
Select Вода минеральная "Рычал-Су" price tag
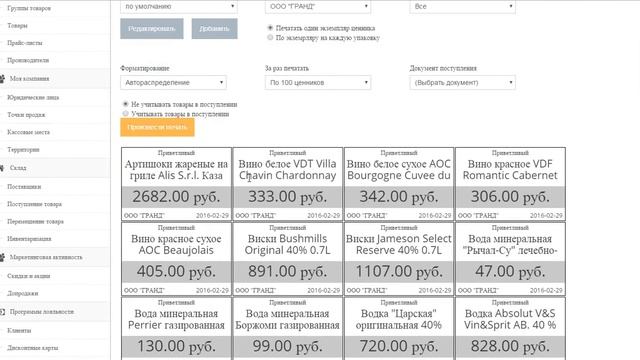(x=510, y=259)
